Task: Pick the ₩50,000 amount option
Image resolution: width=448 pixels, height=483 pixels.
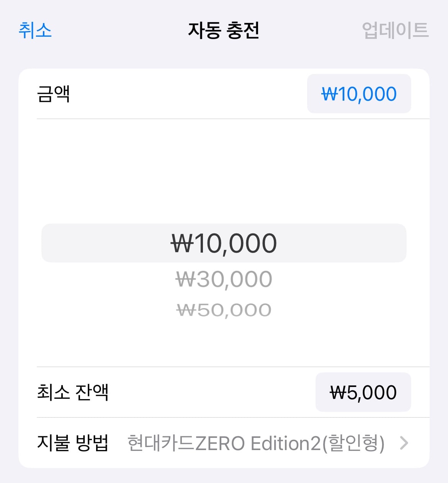Action: 224,310
